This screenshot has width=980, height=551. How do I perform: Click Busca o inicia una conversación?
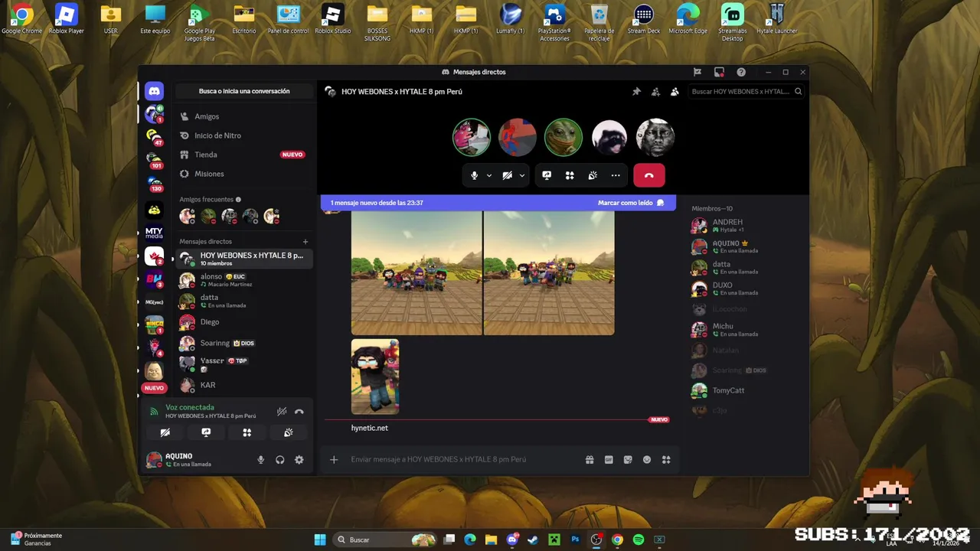(244, 91)
